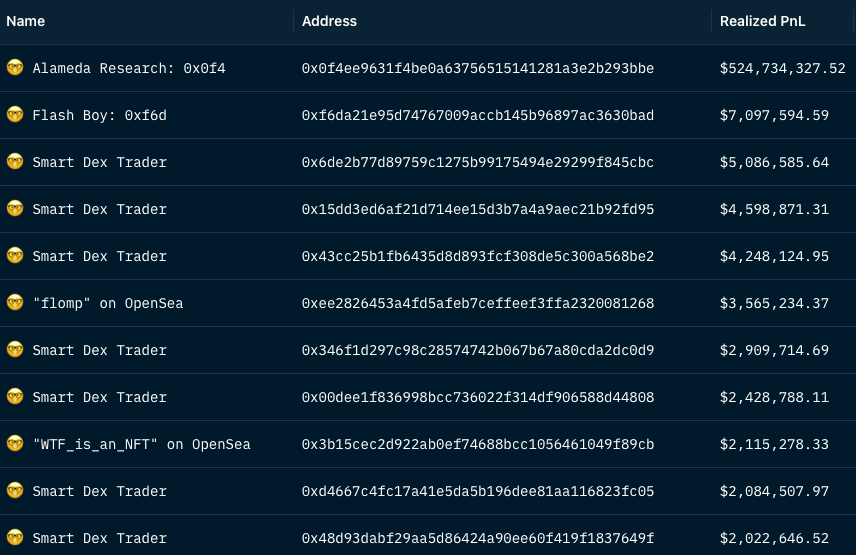
Task: Select address starting with 0xd4667c4fc17a41e
Action: tap(478, 491)
